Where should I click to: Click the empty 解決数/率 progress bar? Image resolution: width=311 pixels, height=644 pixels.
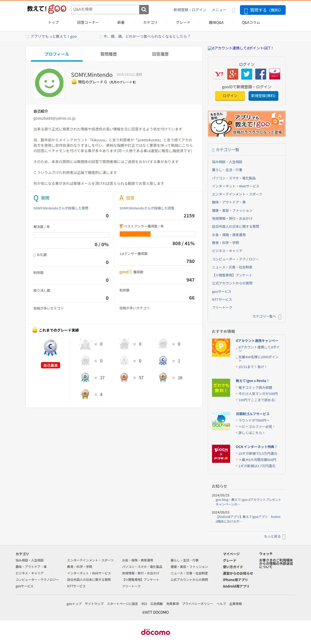(x=71, y=235)
